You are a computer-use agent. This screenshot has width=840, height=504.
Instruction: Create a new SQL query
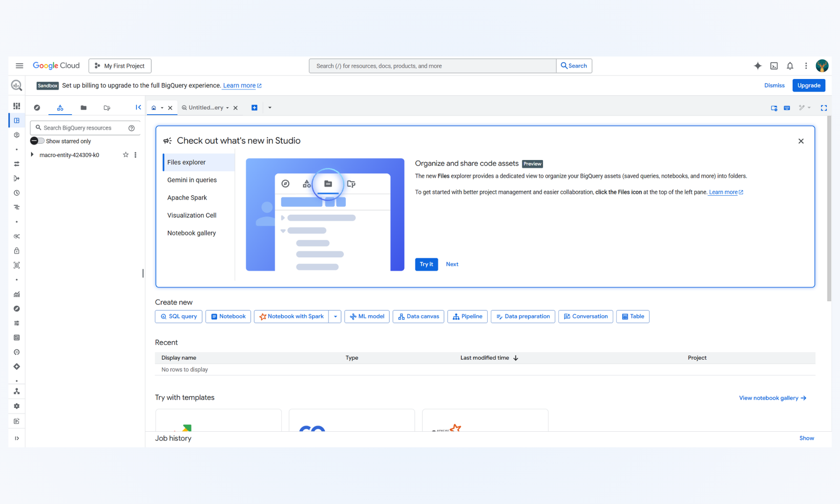click(x=178, y=316)
